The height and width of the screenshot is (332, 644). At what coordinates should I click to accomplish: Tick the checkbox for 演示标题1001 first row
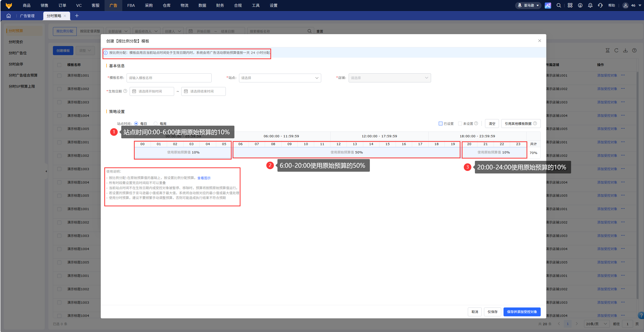pos(59,75)
